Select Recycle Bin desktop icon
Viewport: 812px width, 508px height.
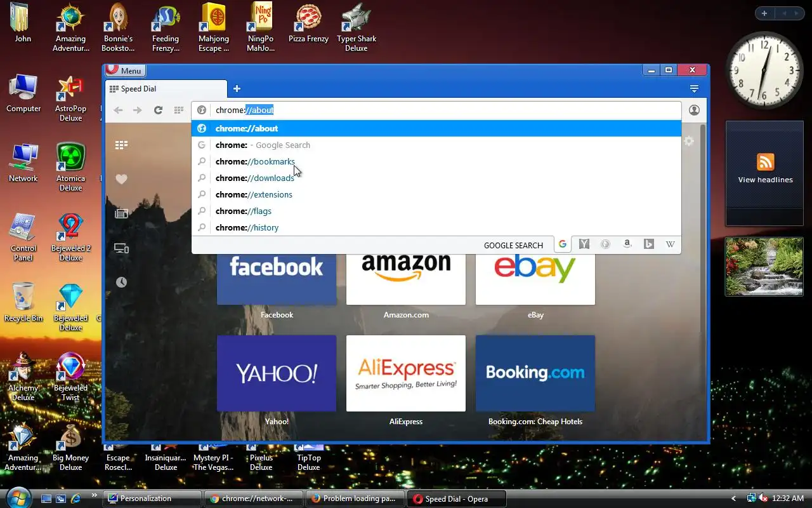23,303
